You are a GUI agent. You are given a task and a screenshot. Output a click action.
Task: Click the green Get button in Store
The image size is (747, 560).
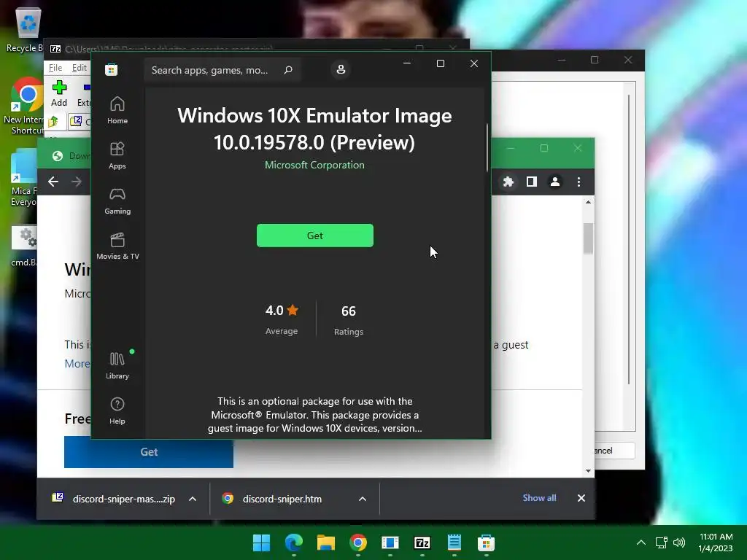pyautogui.click(x=315, y=236)
